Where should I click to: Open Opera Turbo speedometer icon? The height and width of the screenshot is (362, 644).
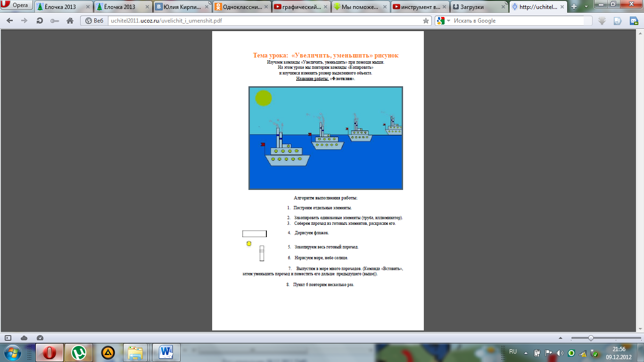point(40,338)
